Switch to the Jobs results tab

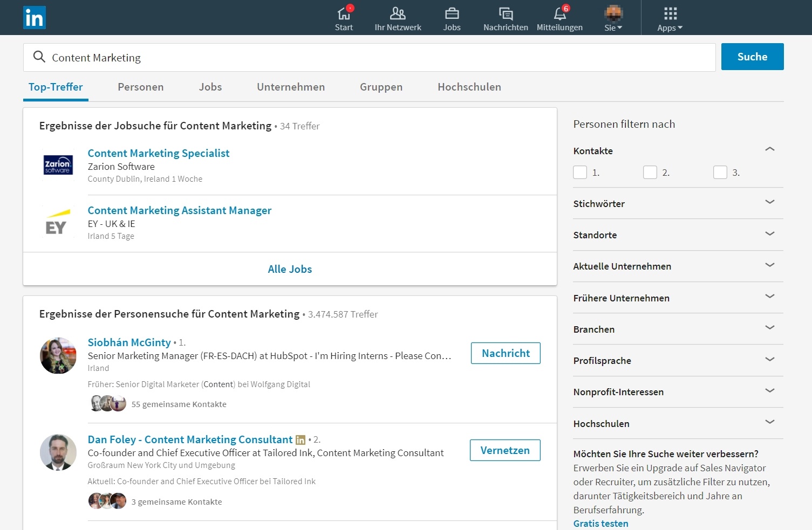coord(210,87)
